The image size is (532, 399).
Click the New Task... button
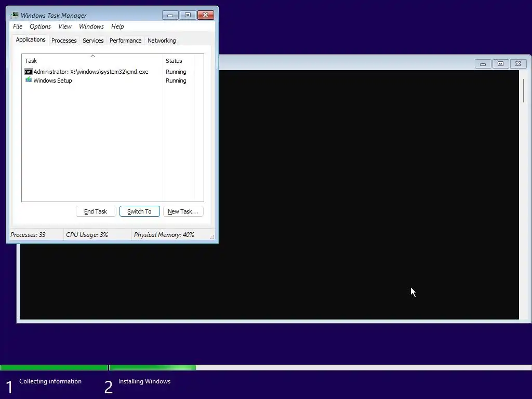[183, 211]
